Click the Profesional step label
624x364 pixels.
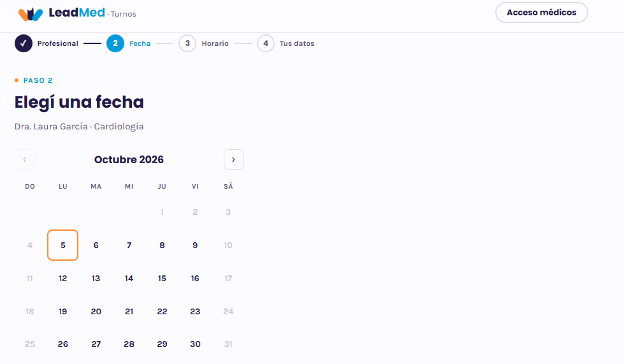(58, 43)
